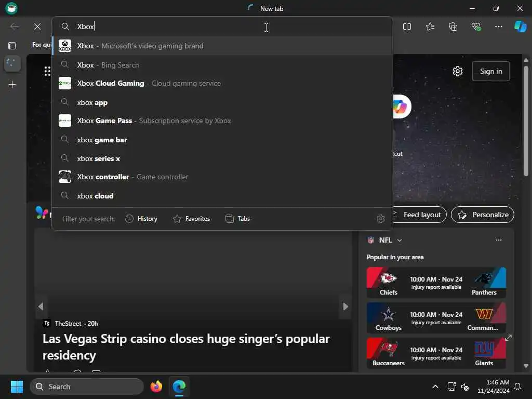Image resolution: width=532 pixels, height=399 pixels.
Task: Click the Copilot icon in Edge toolbar
Action: (x=520, y=26)
